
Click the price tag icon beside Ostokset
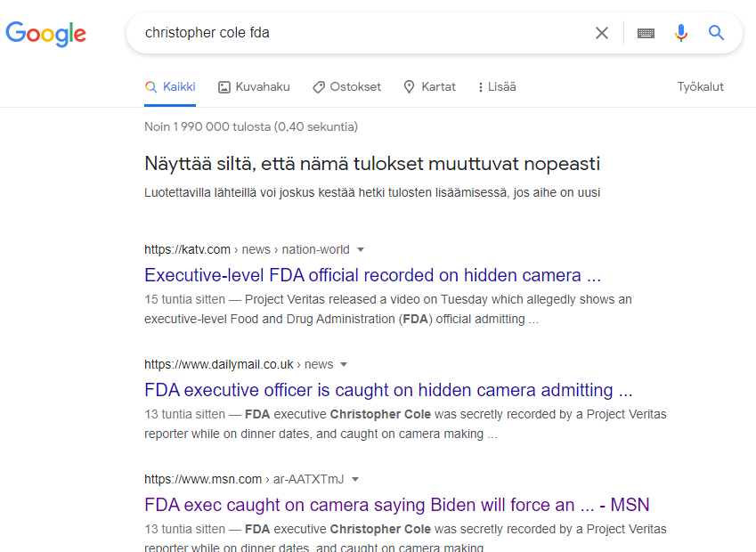(318, 87)
